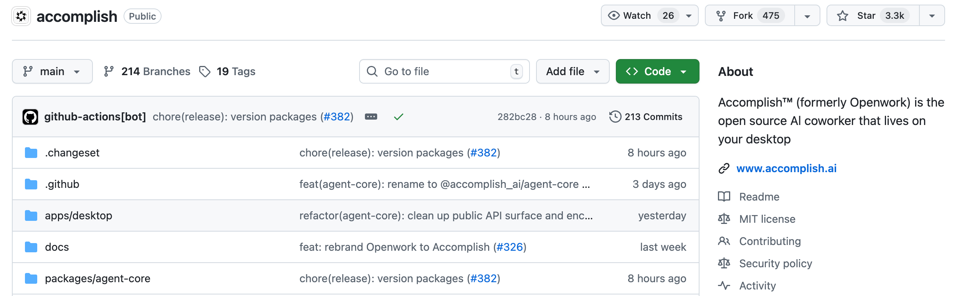Open the MIT license link

(767, 219)
